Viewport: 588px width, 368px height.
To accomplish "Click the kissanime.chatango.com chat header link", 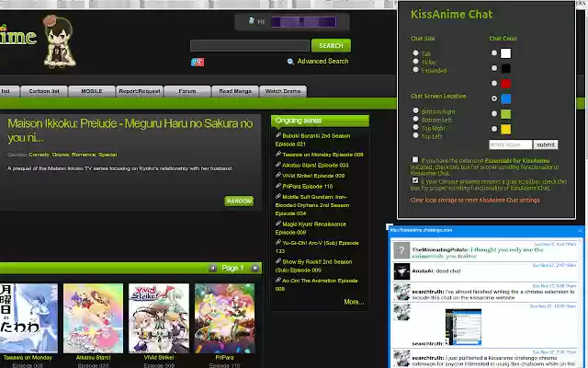I will (421, 230).
